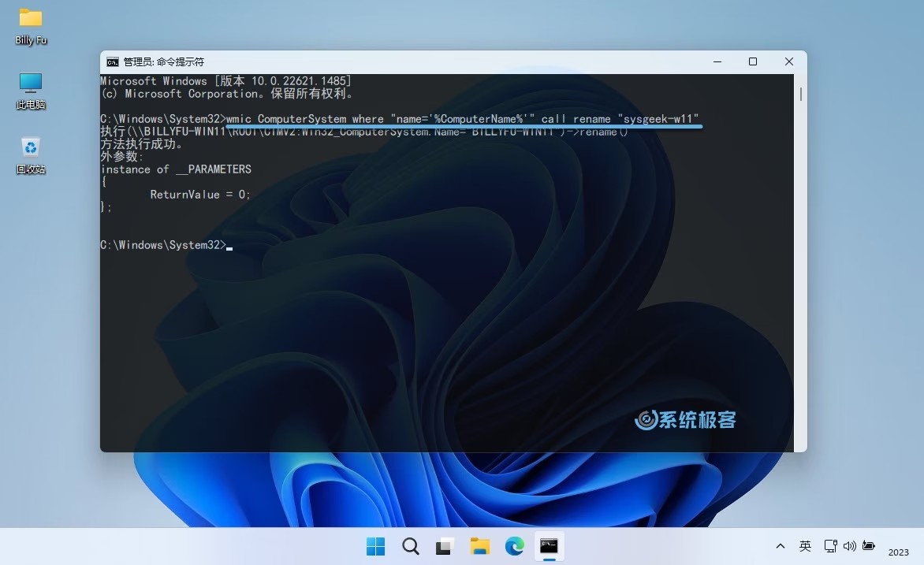
Task: Open volume control tray icon
Action: (849, 546)
